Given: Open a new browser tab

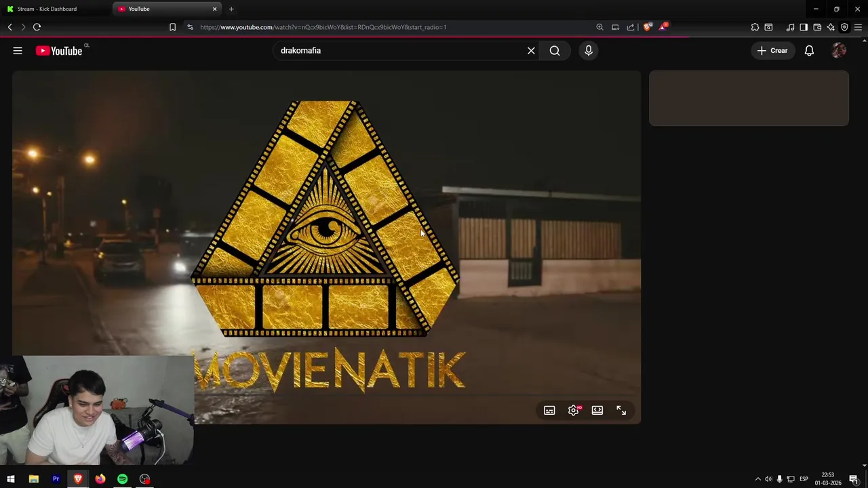Looking at the screenshot, I should 231,9.
